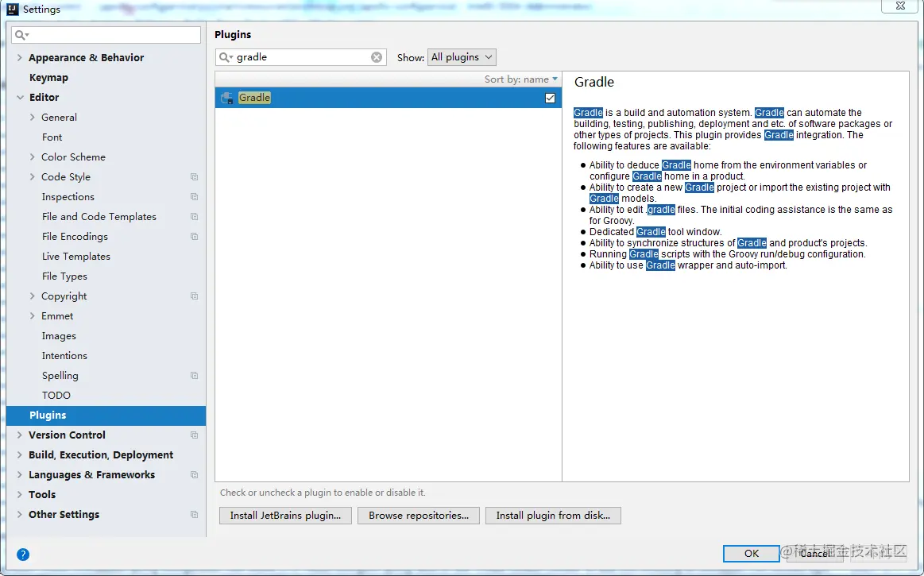The image size is (924, 576).
Task: Click Install JetBrains plugin button
Action: (285, 516)
